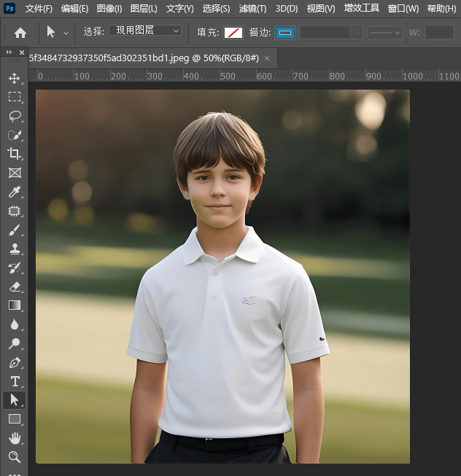The height and width of the screenshot is (476, 461).
Task: Open the stroke line style dropdown
Action: coord(385,33)
